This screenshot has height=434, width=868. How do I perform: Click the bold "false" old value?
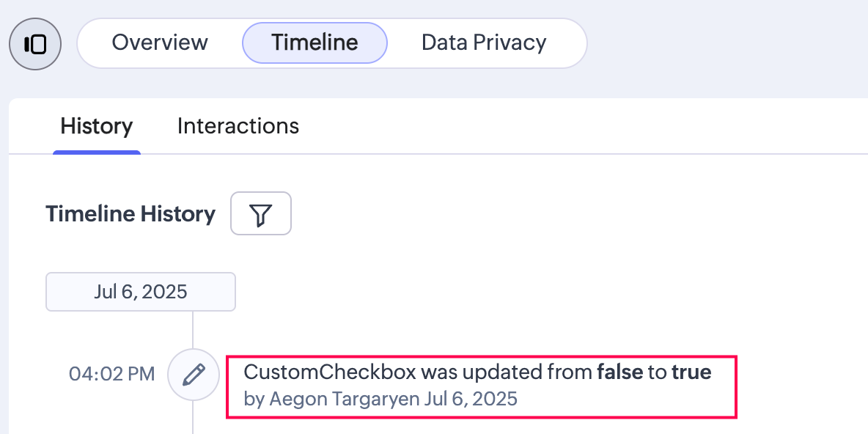click(619, 372)
